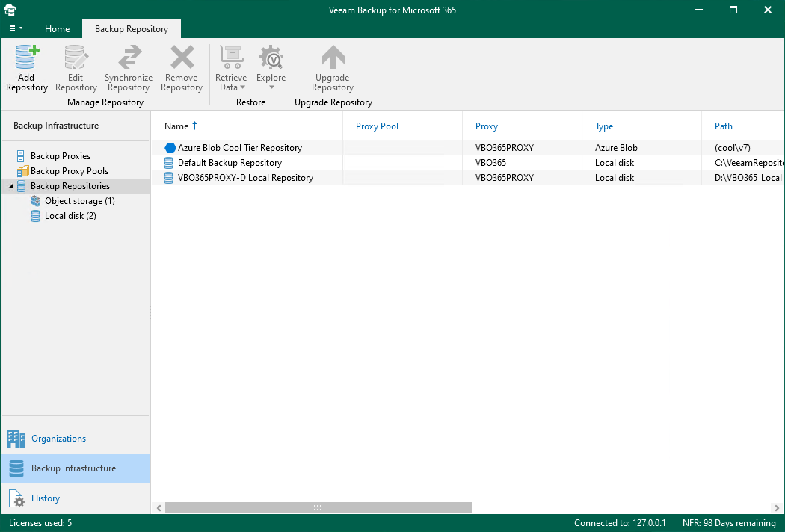The height and width of the screenshot is (532, 785).
Task: Collapse the Backup Repositories tree node
Action: point(10,186)
